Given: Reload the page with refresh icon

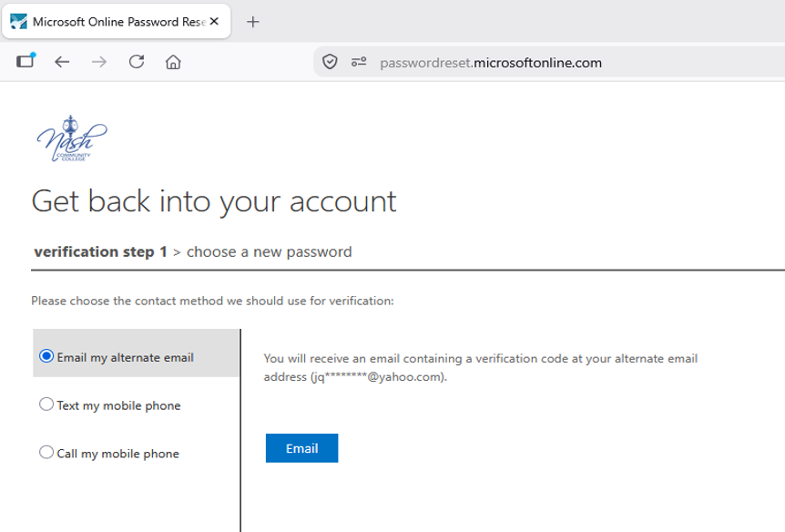Looking at the screenshot, I should 137,62.
